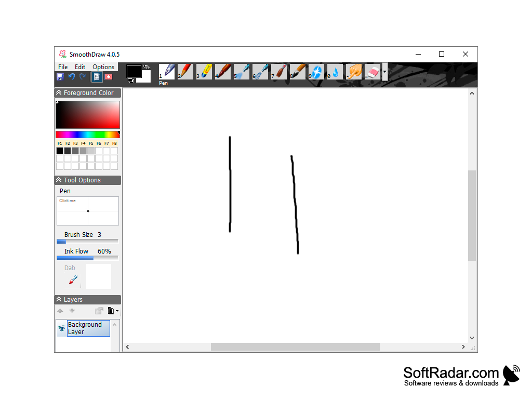Viewport: 532px width, 399px height.
Task: Select the blue star tool (tool 9)
Action: (x=316, y=72)
